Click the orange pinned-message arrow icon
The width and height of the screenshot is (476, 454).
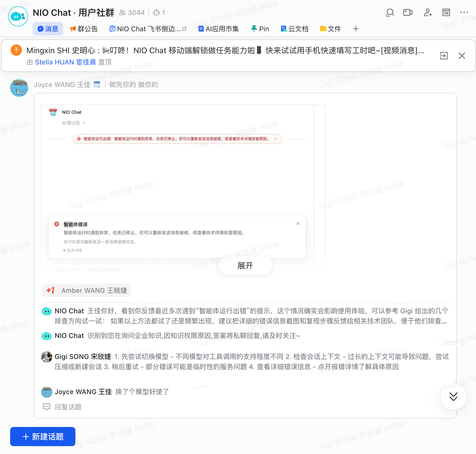[x=16, y=50]
